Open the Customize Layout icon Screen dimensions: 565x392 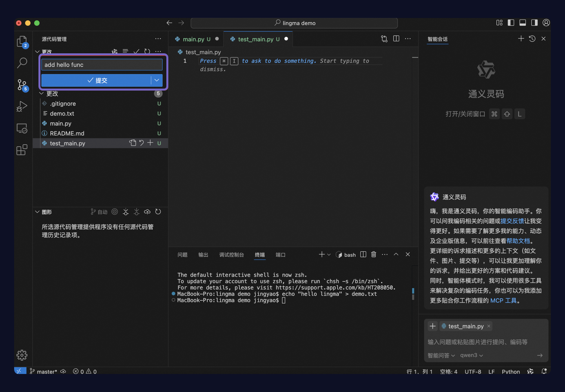point(499,23)
